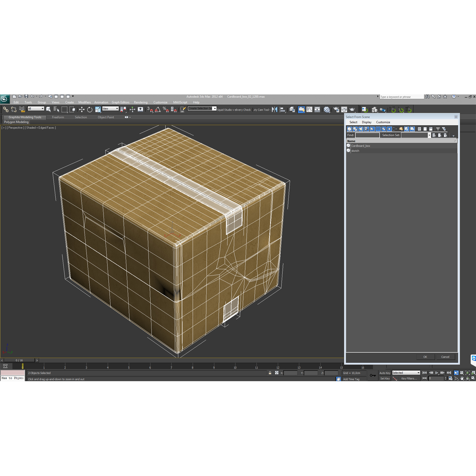Select the Play Animation button
The width and height of the screenshot is (476, 476).
click(x=436, y=373)
